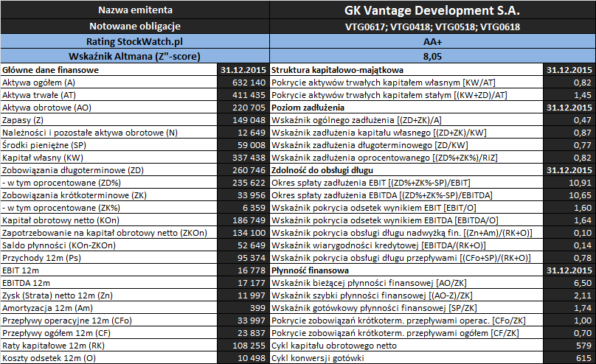596x364 pixels.
Task: Select the date '31.12.2015' beside 'Płynność finansowa'
Action: pos(569,270)
